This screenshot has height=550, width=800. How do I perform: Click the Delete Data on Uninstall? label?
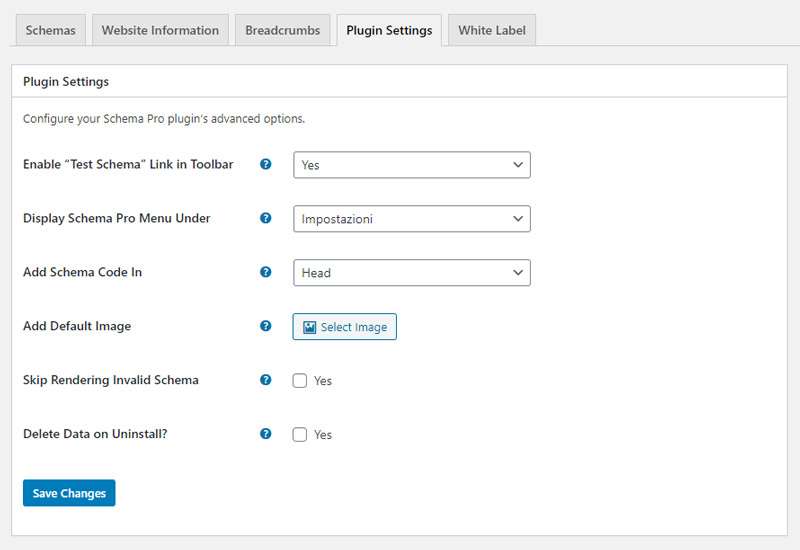[95, 434]
